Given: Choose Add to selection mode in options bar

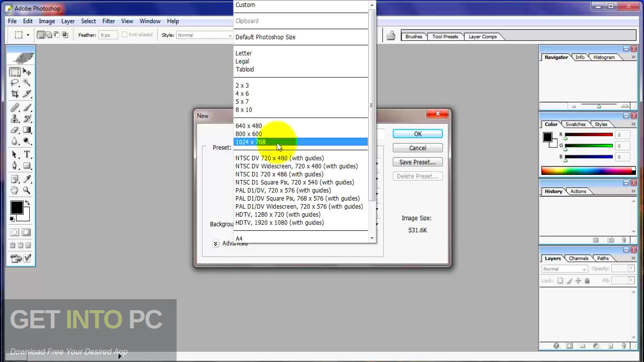Looking at the screenshot, I should (49, 35).
